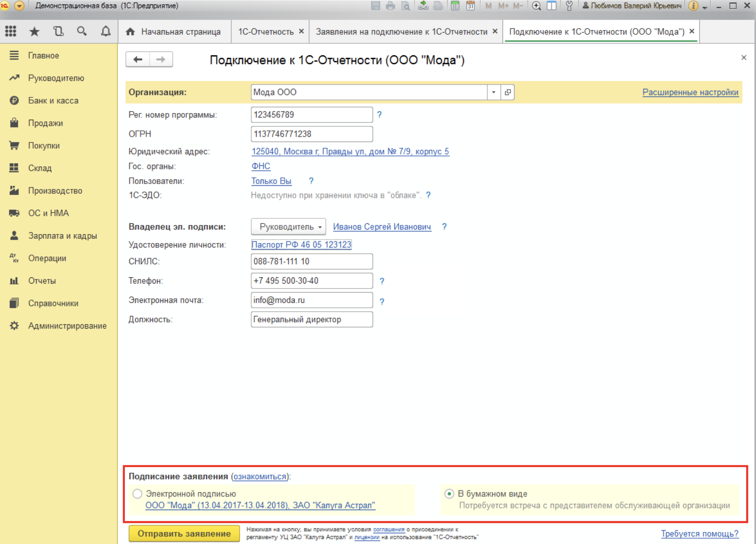This screenshot has width=756, height=544.
Task: Open the calculator icon in title bar
Action: (x=455, y=6)
